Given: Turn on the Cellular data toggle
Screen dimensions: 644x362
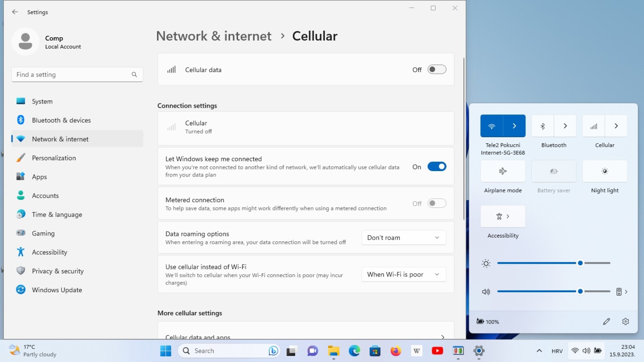Looking at the screenshot, I should (x=437, y=69).
